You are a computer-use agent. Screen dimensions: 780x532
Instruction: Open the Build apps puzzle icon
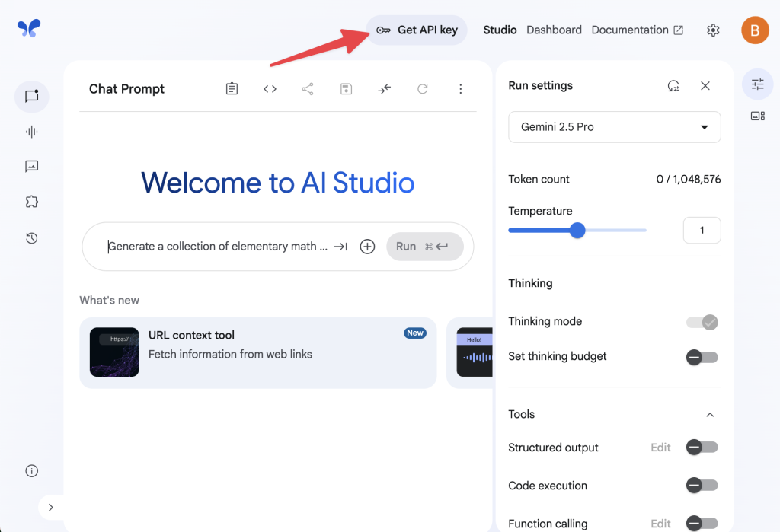[31, 201]
